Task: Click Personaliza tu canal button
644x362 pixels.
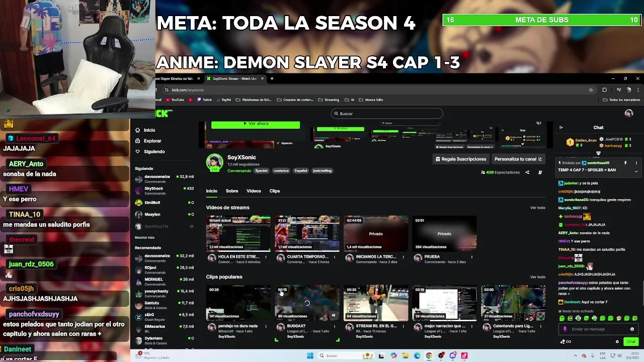Action: point(518,159)
